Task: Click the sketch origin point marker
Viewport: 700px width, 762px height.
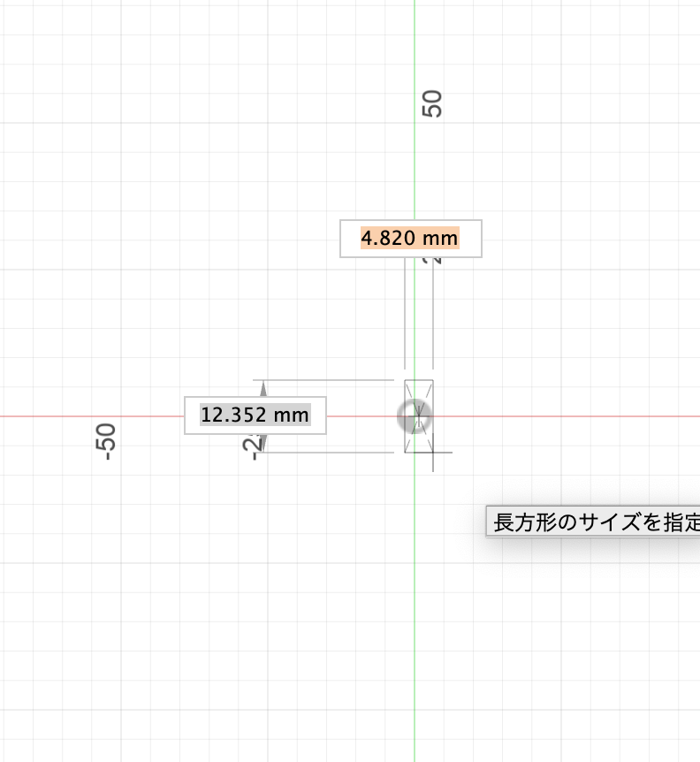Action: [415, 416]
